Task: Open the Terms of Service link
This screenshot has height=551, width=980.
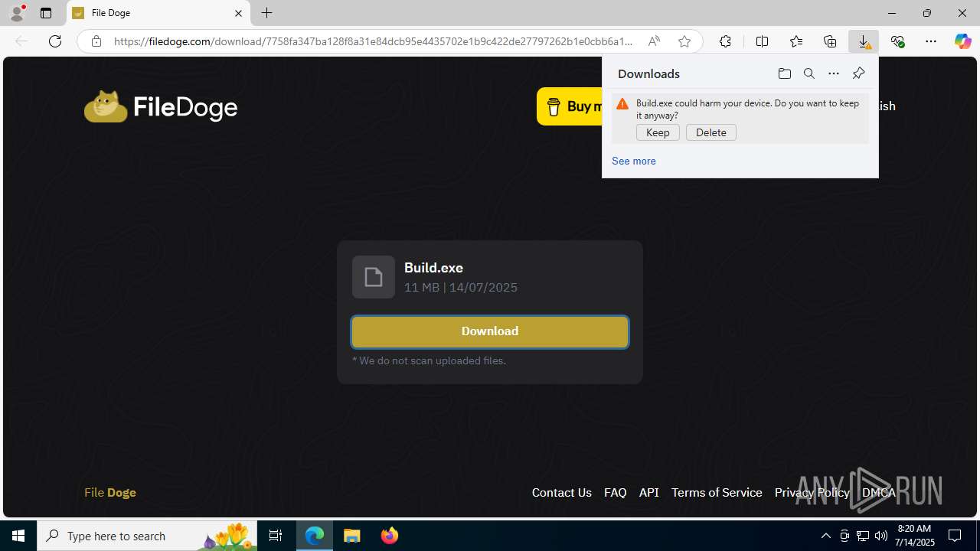Action: [x=717, y=493]
